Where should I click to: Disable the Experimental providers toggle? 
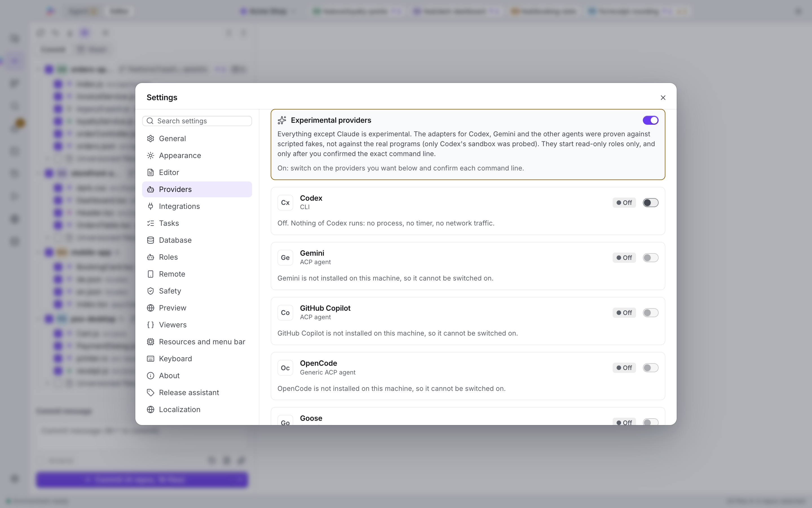coord(650,120)
